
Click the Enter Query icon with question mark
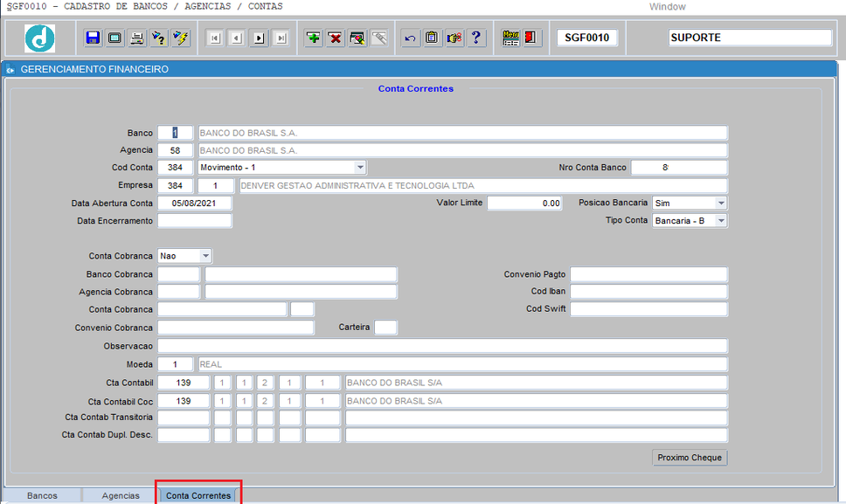[159, 38]
